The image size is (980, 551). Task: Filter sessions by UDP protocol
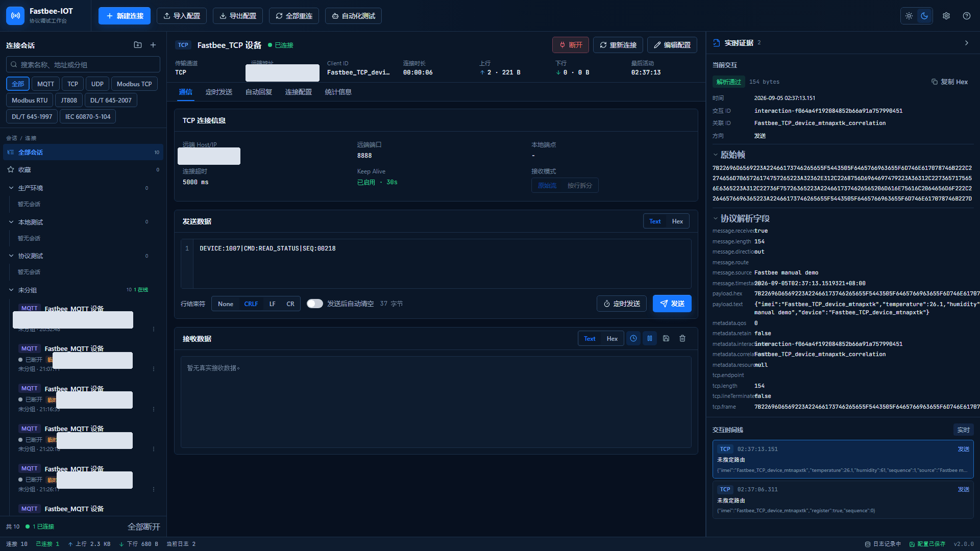[x=97, y=84]
